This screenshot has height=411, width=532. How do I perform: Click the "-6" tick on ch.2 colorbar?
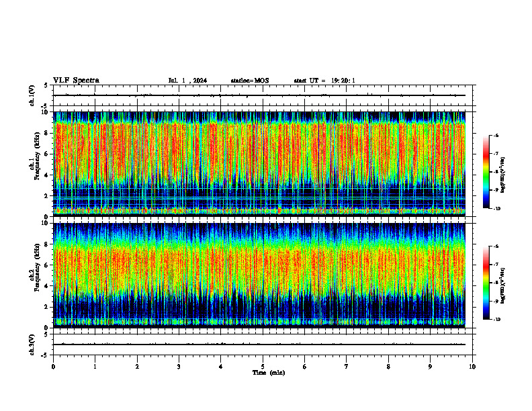(x=496, y=246)
